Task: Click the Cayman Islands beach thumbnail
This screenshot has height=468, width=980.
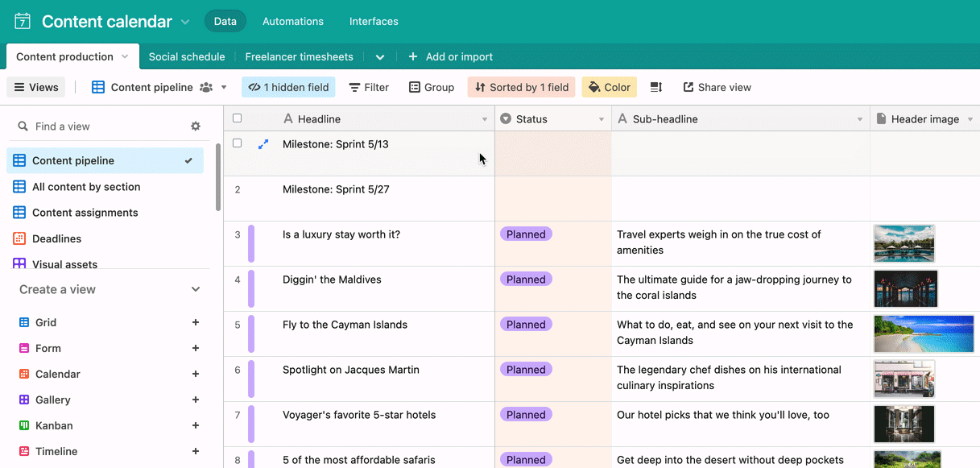Action: point(924,333)
